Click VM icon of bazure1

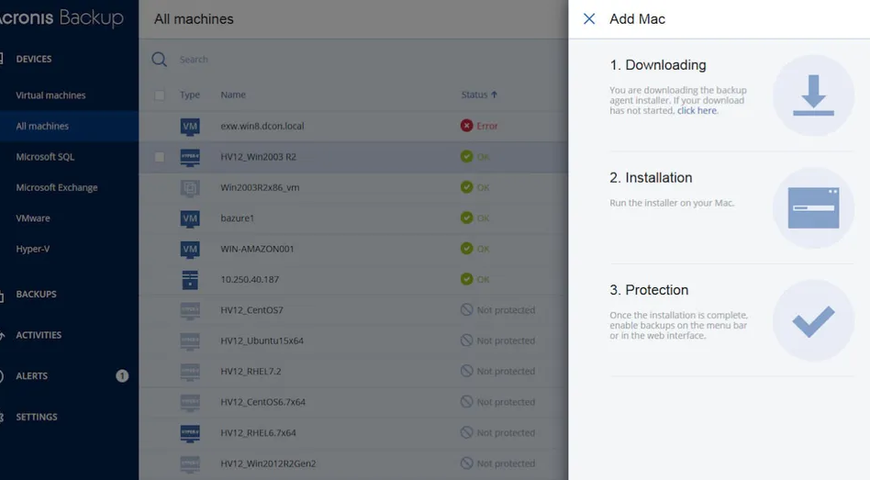coord(190,219)
